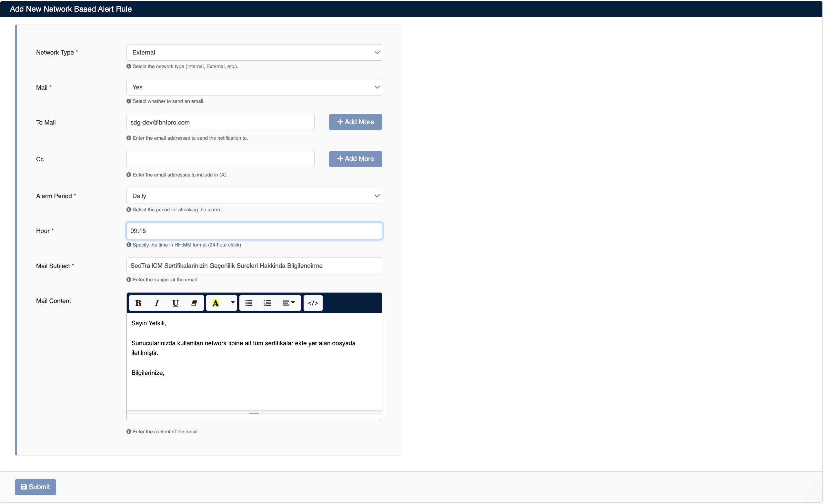This screenshot has width=824, height=504.
Task: Click info icon beside email subject hint
Action: click(129, 280)
